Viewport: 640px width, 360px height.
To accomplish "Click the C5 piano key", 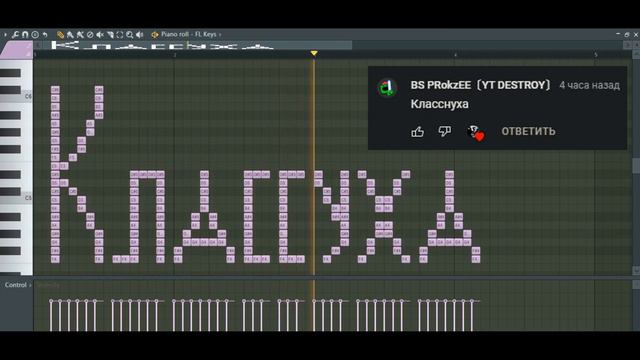I will (x=16, y=199).
